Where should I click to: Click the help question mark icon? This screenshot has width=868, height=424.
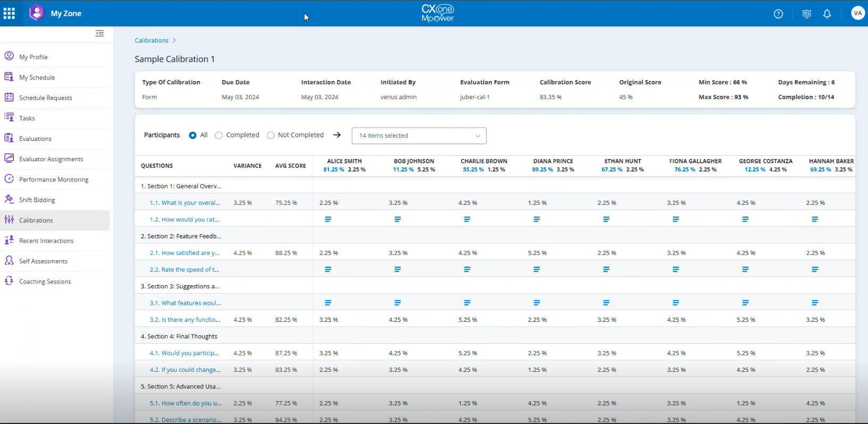click(778, 14)
